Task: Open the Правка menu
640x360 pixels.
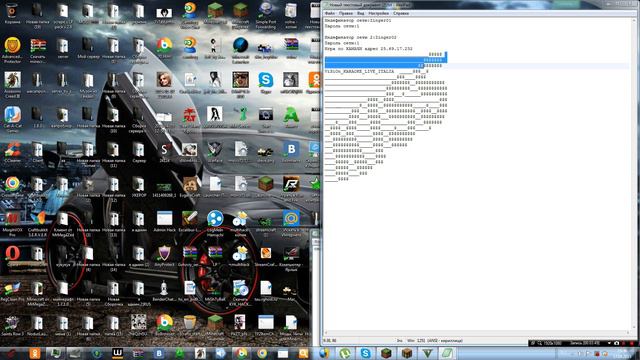Action: pyautogui.click(x=346, y=13)
